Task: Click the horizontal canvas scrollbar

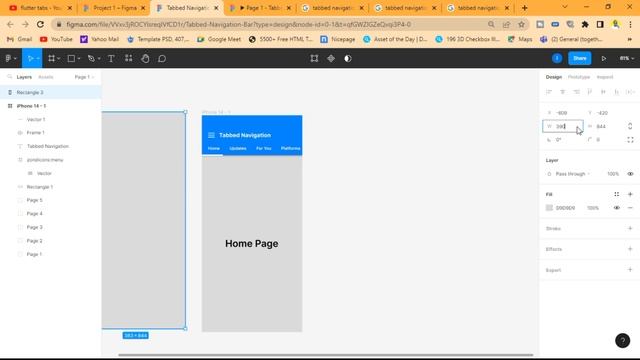Action: [x=325, y=355]
